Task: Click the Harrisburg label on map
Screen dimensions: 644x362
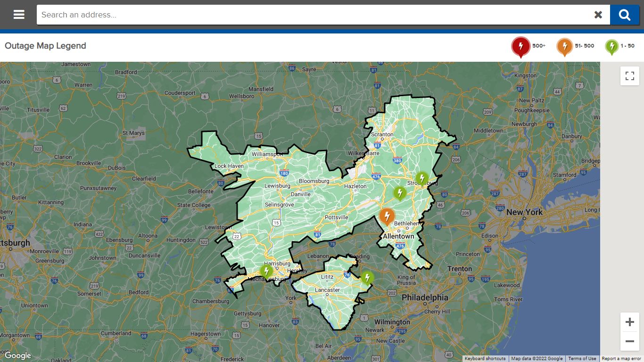Action: [277, 263]
